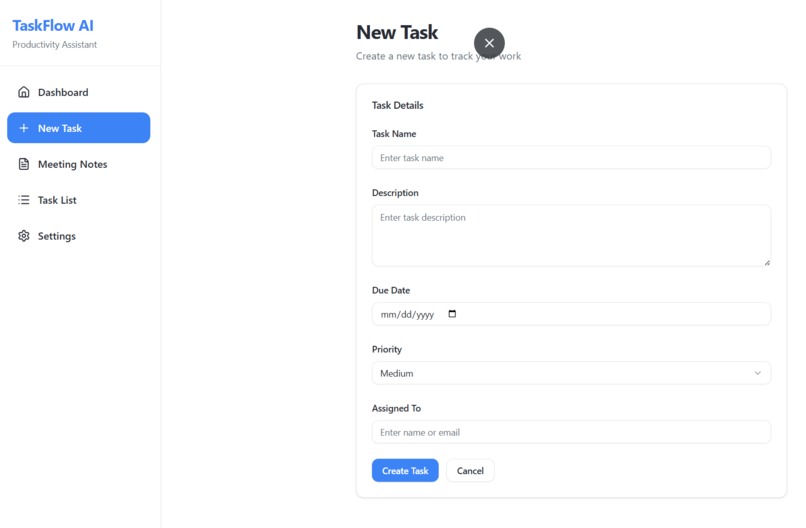The image size is (806, 528).
Task: Focus the Assigned To input field
Action: click(x=571, y=432)
